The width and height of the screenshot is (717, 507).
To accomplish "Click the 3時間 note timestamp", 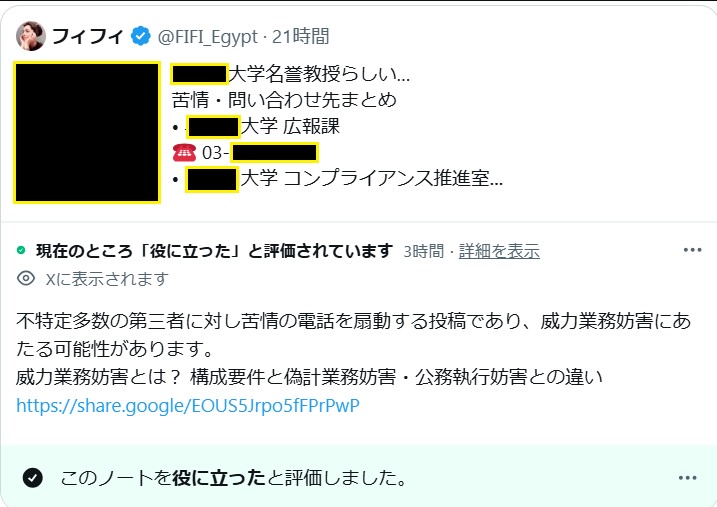I will click(424, 251).
